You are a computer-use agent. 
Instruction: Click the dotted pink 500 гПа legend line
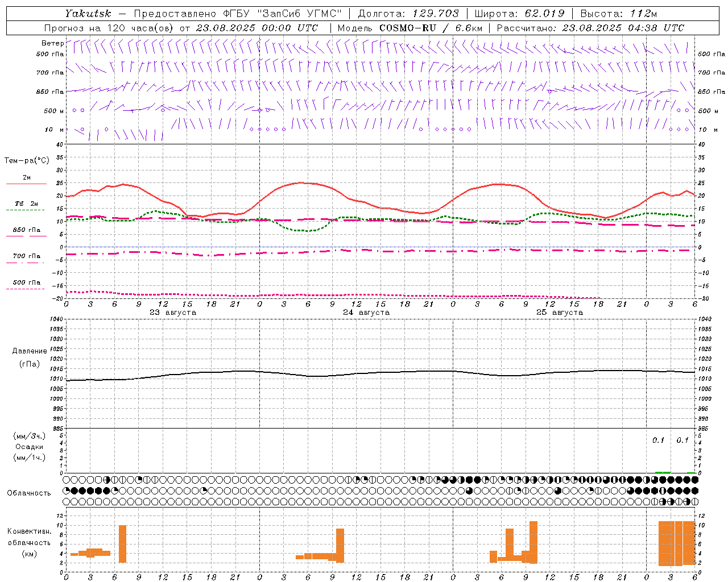coord(25,289)
